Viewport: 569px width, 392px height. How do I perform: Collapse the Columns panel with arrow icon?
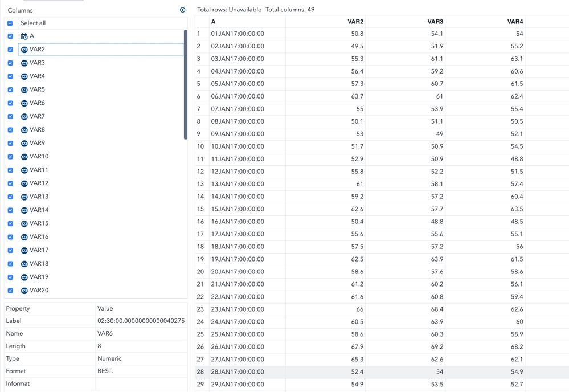[x=182, y=10]
